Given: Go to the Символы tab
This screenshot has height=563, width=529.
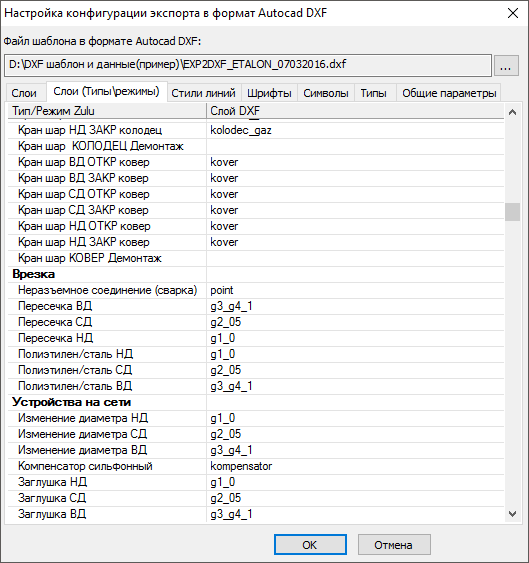Looking at the screenshot, I should pyautogui.click(x=326, y=93).
